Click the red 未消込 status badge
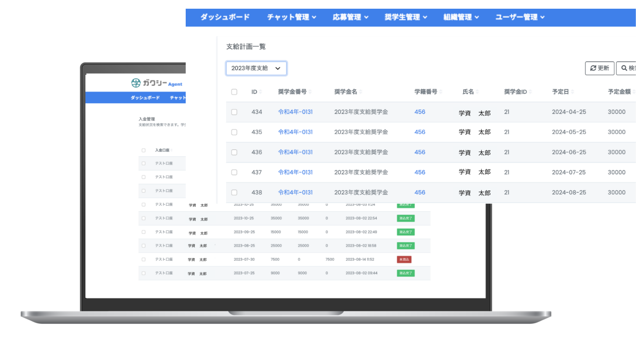The height and width of the screenshot is (364, 636). [x=404, y=260]
